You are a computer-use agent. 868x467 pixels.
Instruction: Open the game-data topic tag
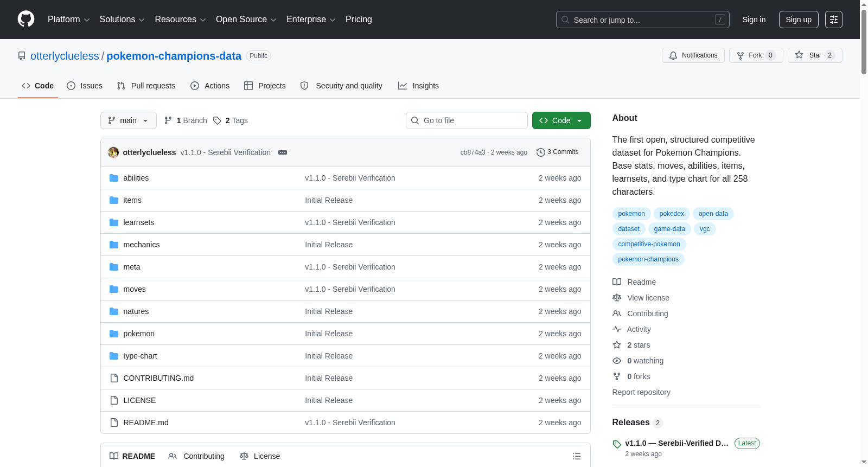(669, 229)
